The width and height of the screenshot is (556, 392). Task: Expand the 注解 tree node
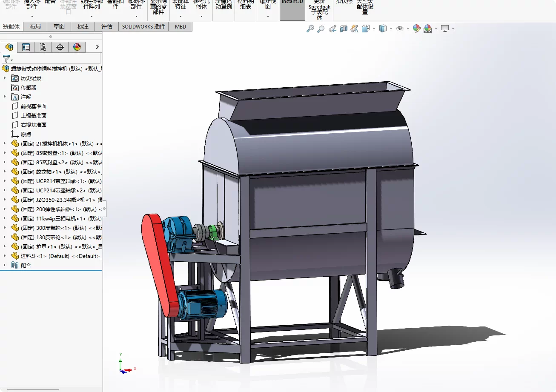5,97
